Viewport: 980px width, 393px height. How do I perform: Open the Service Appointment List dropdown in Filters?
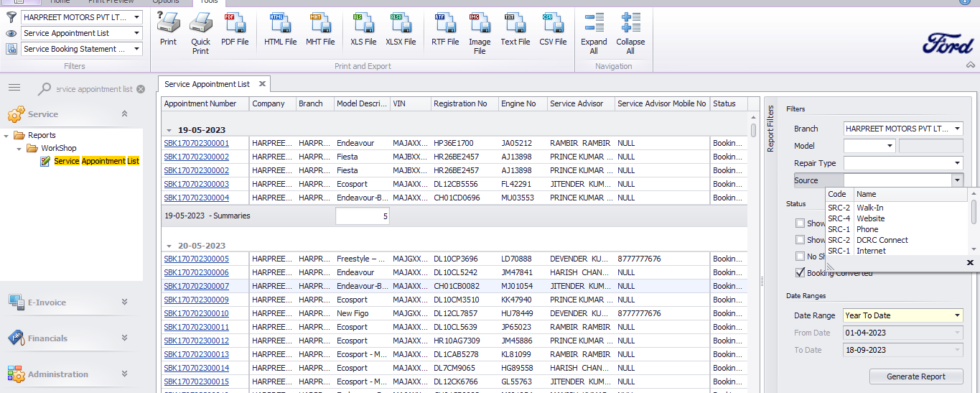click(136, 33)
